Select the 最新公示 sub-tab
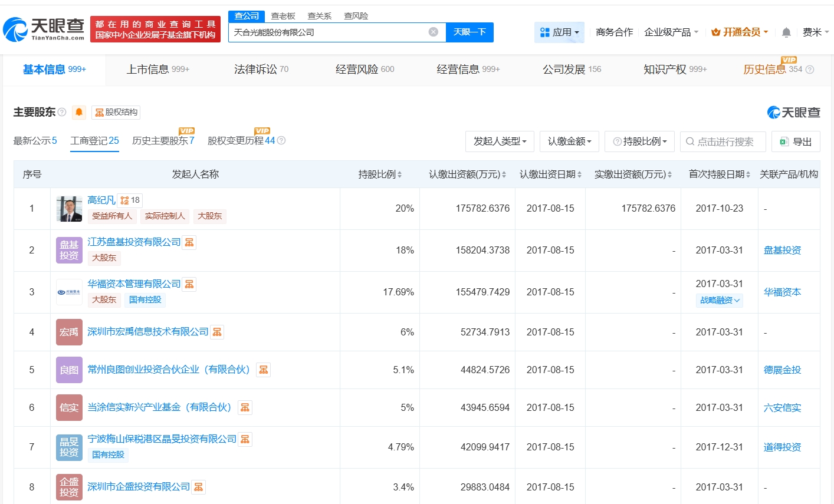The image size is (834, 504). pyautogui.click(x=35, y=141)
